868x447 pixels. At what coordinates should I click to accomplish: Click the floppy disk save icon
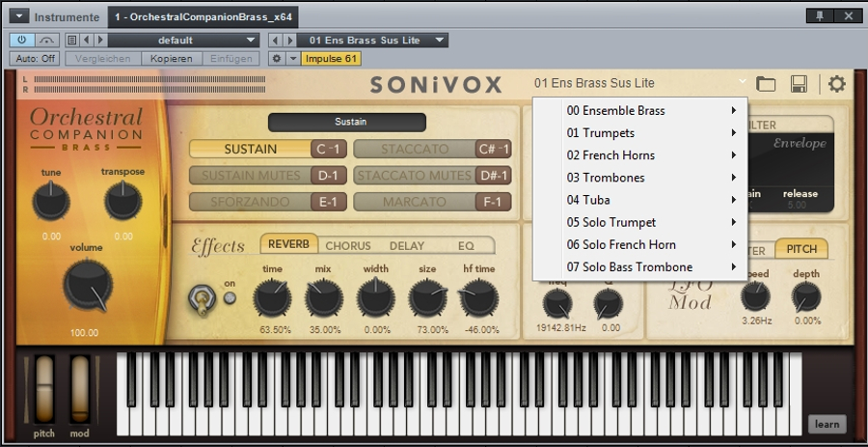pos(799,84)
